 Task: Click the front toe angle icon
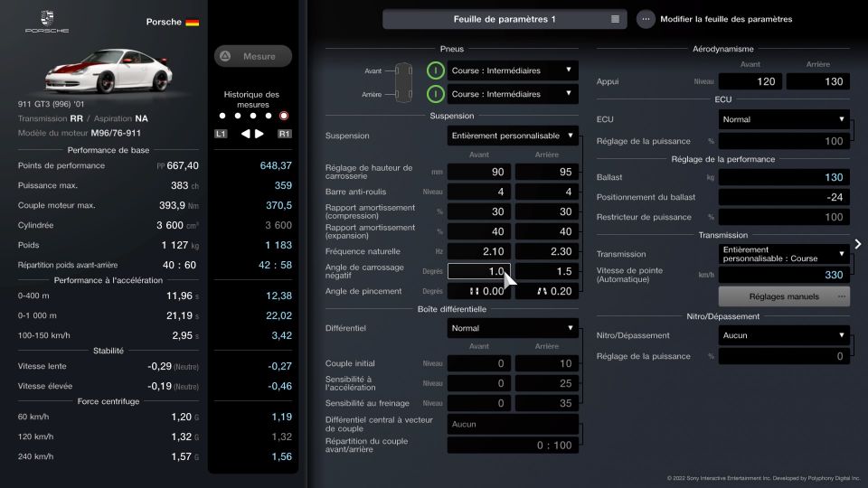pyautogui.click(x=474, y=291)
